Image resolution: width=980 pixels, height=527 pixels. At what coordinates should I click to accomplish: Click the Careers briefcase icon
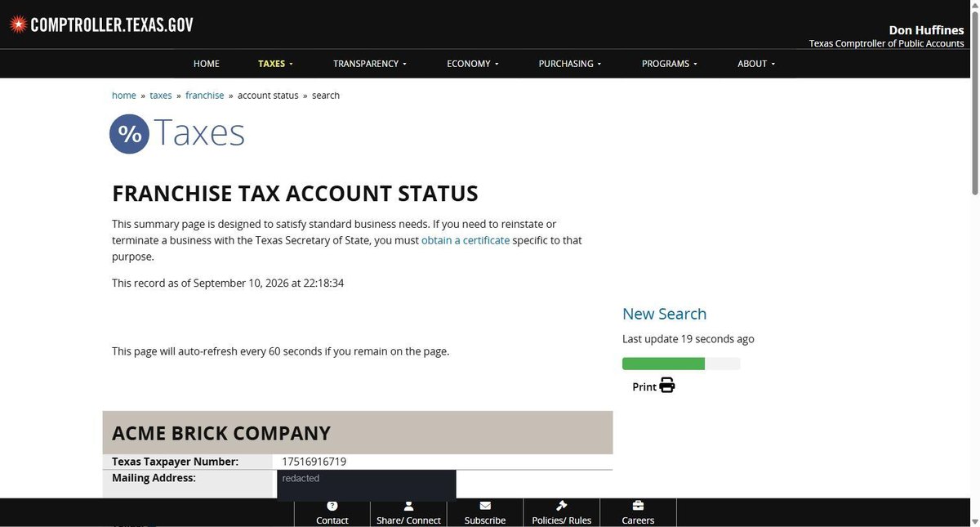[x=638, y=506]
